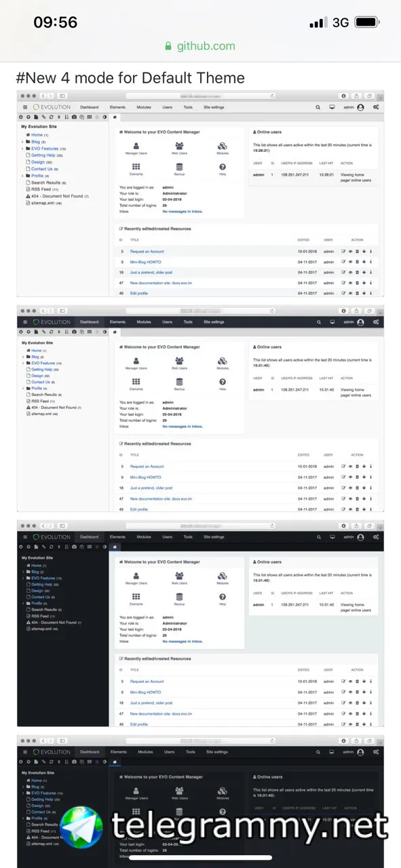This screenshot has width=401, height=868.
Task: Click Elements grid icon in the dark-header-only screenshot
Action: tap(136, 382)
